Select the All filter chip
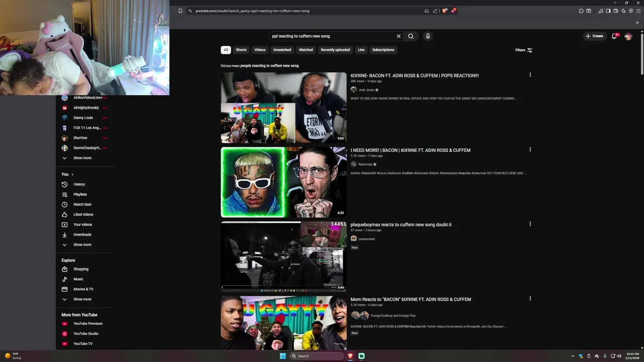644x362 pixels. point(226,50)
